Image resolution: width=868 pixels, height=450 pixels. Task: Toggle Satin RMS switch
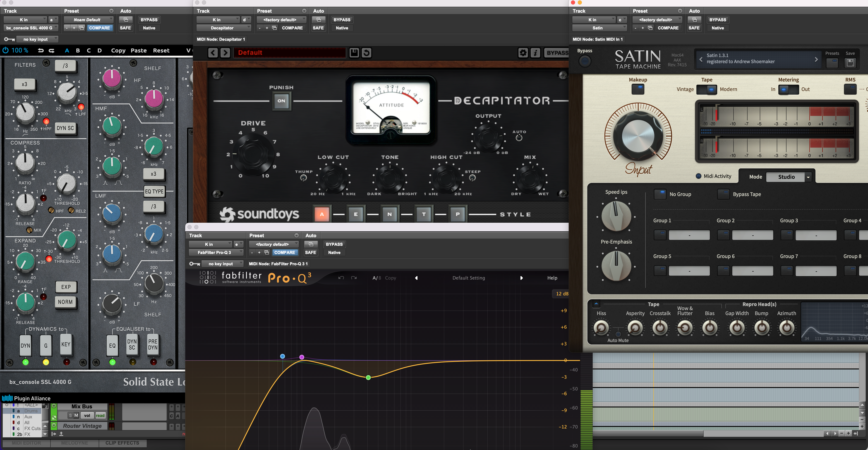pos(850,89)
